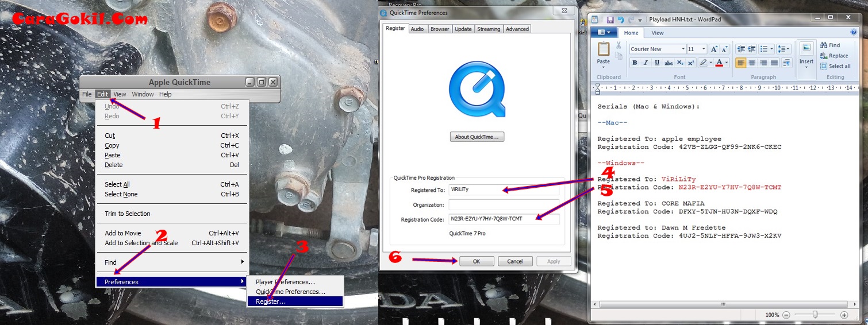Toggle Italic formatting in WordPad
This screenshot has height=325, width=868.
pyautogui.click(x=646, y=63)
